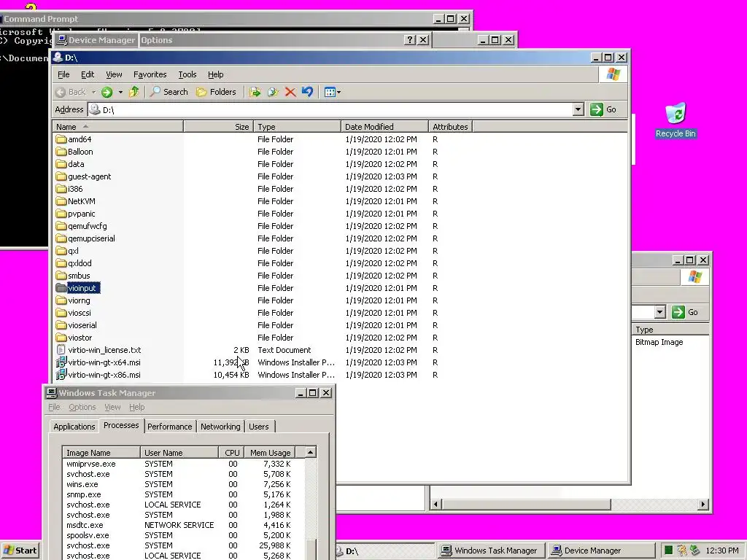
Task: Click the green CPU usage tray icon
Action: coord(668,551)
